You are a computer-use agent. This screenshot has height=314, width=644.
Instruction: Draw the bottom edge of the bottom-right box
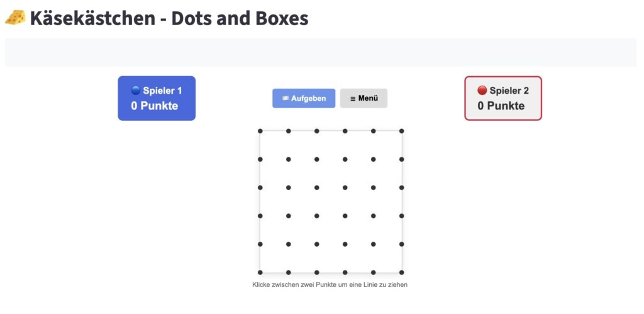[x=387, y=272]
